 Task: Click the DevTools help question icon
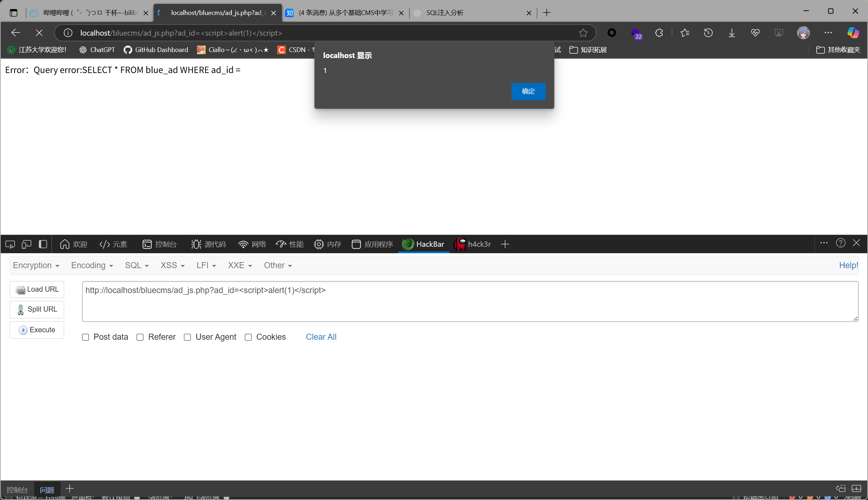pyautogui.click(x=841, y=243)
